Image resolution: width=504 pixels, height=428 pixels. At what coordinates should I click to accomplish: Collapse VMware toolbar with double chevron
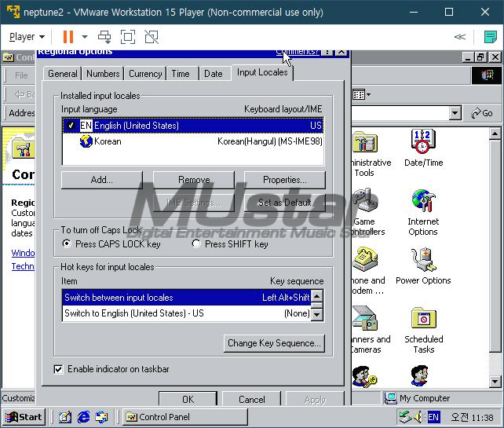pyautogui.click(x=459, y=37)
